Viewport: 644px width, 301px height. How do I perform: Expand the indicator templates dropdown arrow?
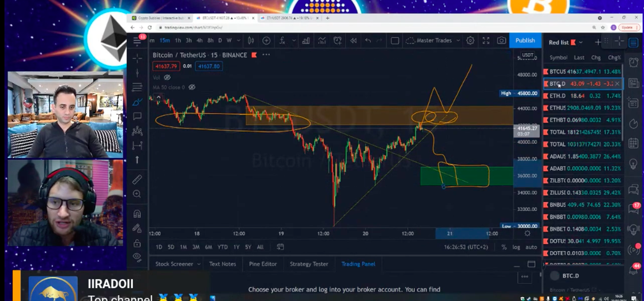[x=294, y=40]
